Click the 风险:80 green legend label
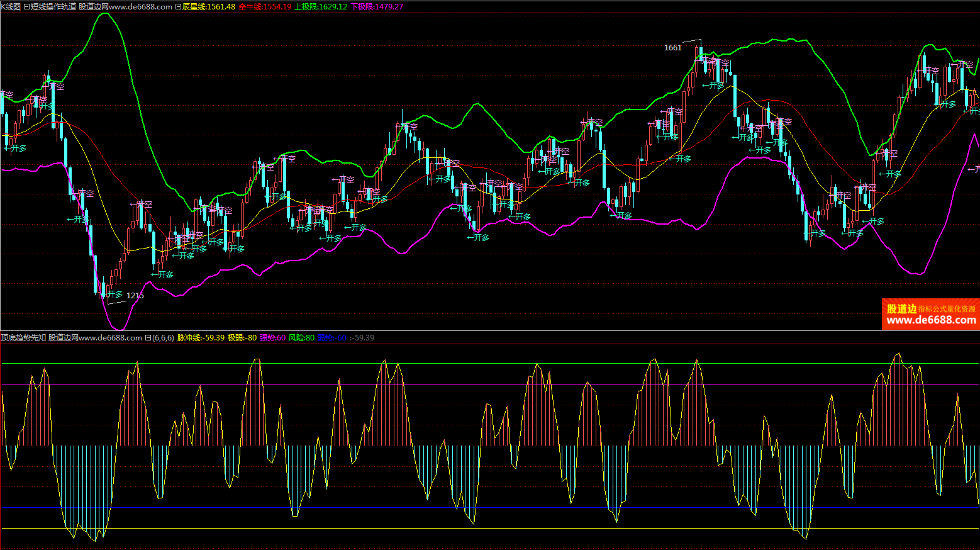 coord(301,338)
